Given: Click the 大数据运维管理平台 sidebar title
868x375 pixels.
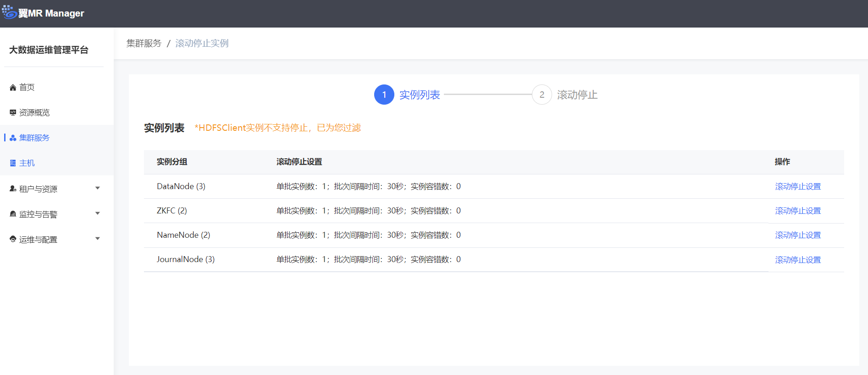Looking at the screenshot, I should tap(49, 50).
